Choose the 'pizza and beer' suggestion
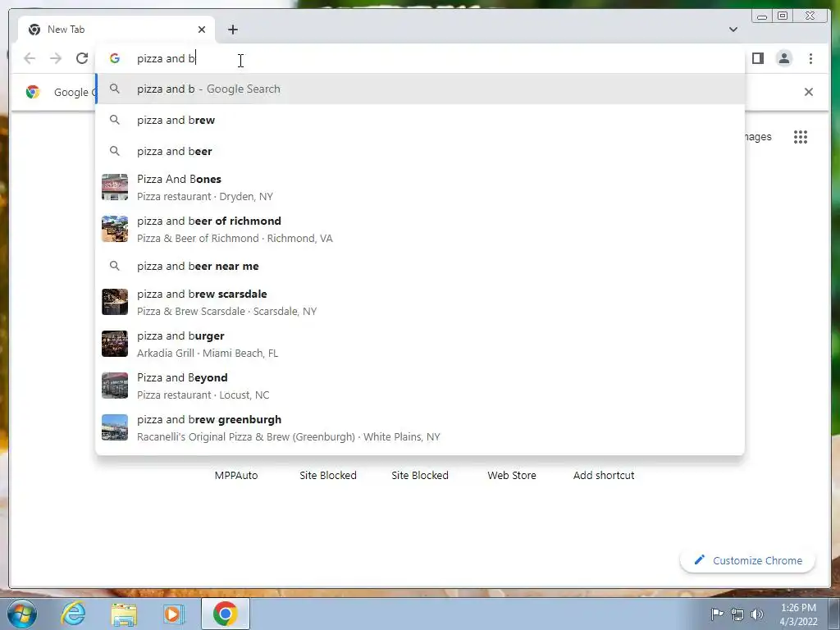Viewport: 840px width, 630px height. point(420,151)
